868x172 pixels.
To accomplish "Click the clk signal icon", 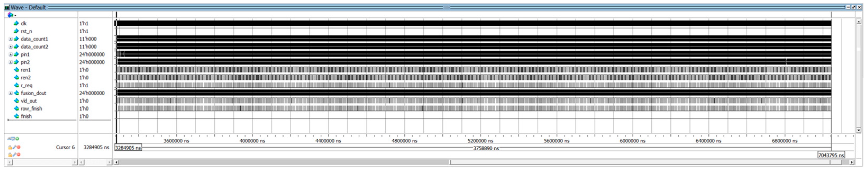I will tap(16, 23).
